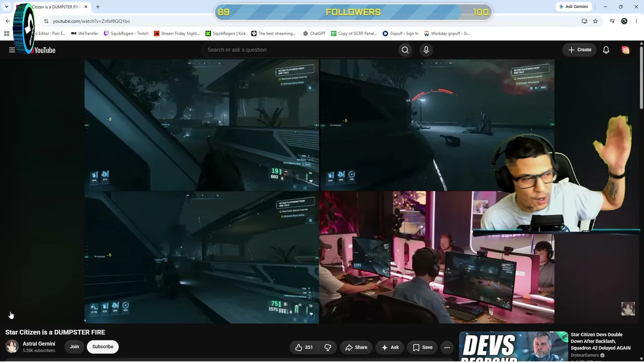Open Chrome media controls icon
This screenshot has height=362, width=644.
point(612,21)
